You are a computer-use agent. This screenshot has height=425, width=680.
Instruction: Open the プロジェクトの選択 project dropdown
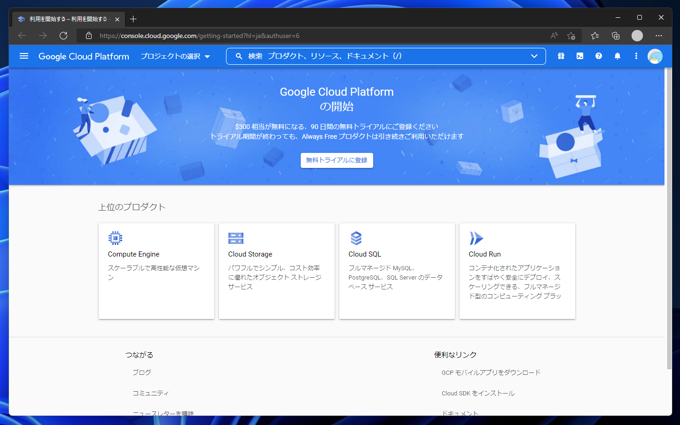[x=175, y=56]
